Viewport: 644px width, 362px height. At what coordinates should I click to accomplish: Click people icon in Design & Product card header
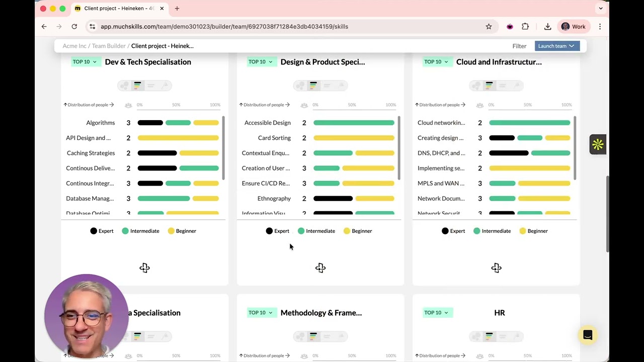304,105
